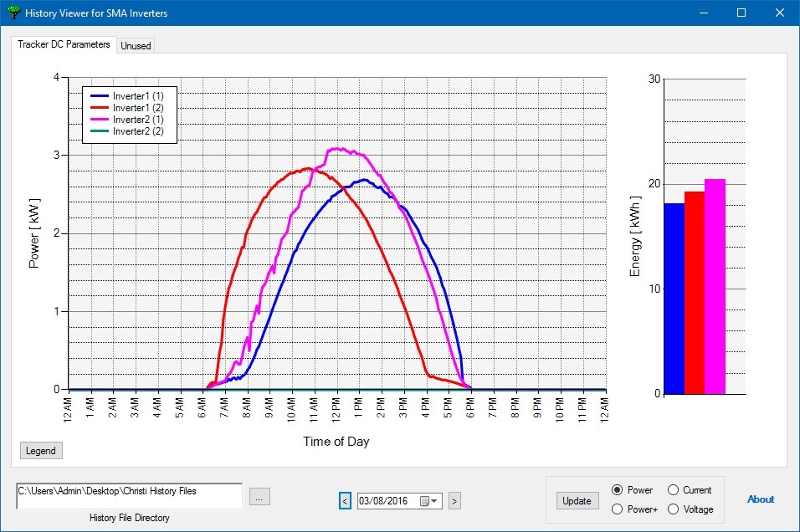
Task: Click the blue energy bar
Action: (674, 299)
